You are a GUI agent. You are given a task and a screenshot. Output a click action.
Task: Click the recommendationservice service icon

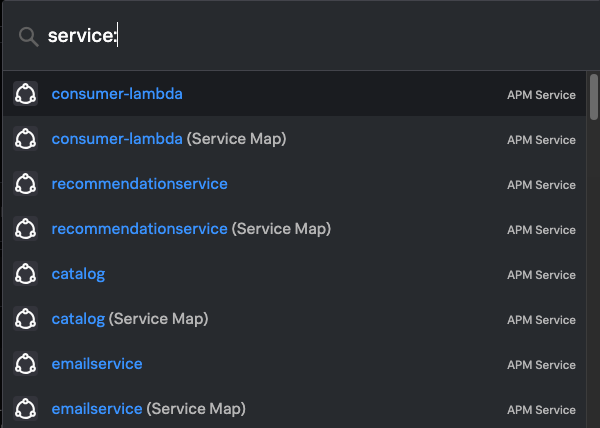coord(26,184)
